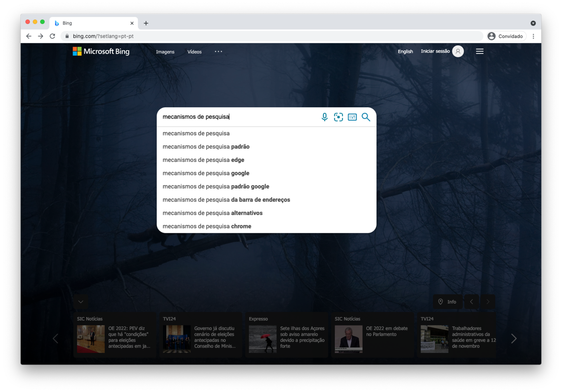The image size is (562, 392).
Task: Click the magnifying glass search icon
Action: [366, 117]
